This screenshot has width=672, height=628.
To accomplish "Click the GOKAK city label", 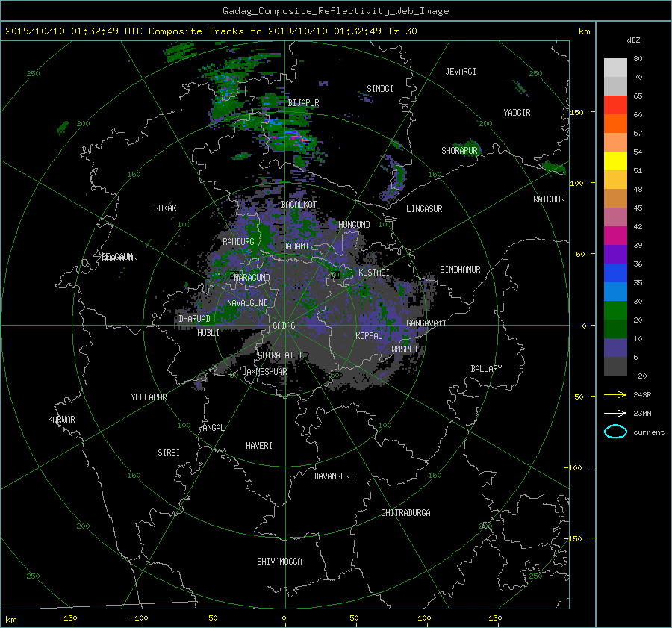I will (x=165, y=208).
